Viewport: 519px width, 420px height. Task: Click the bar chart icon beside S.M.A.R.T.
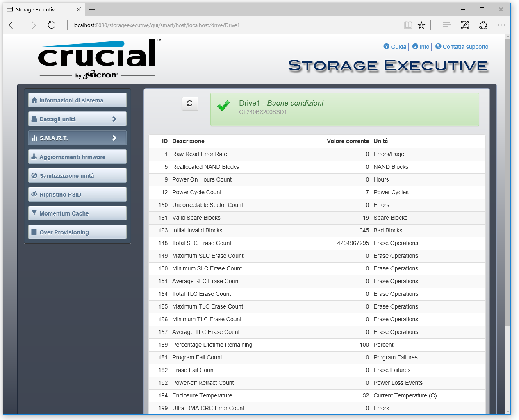34,138
